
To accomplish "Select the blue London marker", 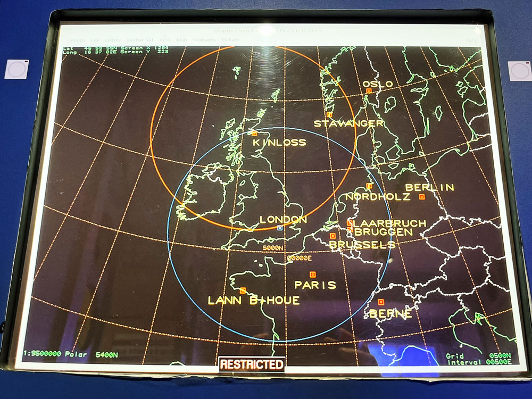I will click(x=280, y=228).
